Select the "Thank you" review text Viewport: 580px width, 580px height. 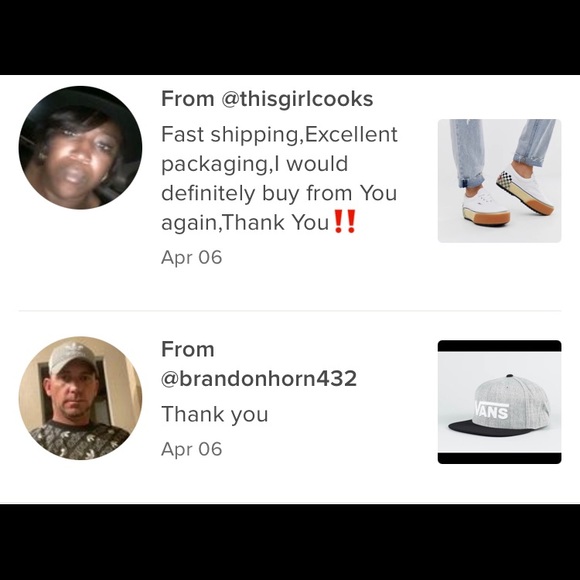215,414
